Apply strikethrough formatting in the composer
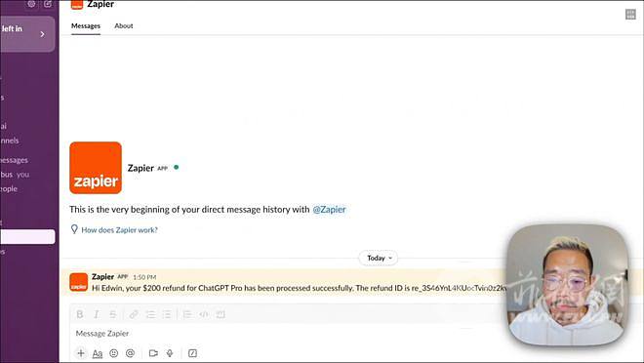 pos(113,314)
